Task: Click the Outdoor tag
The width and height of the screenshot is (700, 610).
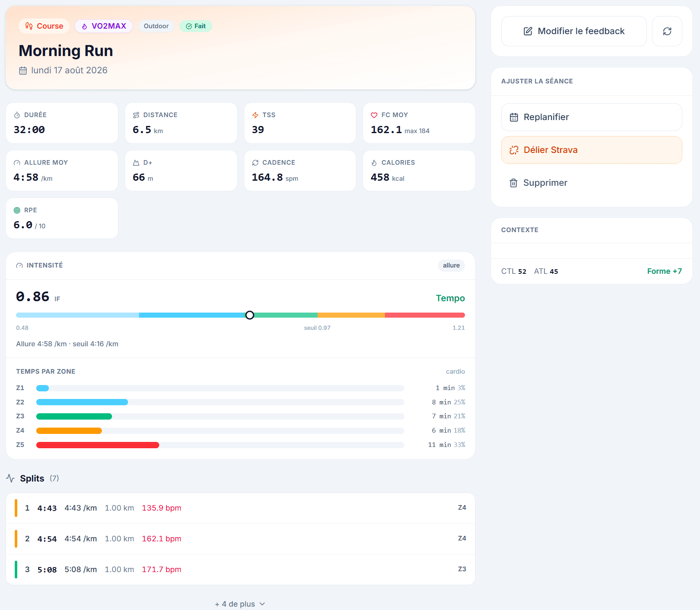Action: point(156,26)
